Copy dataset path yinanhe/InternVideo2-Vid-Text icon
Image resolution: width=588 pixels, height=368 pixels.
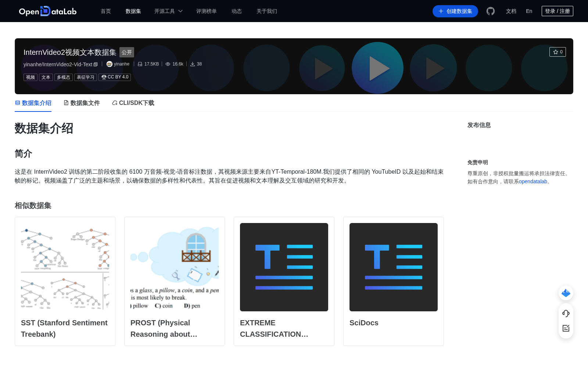coord(96,64)
